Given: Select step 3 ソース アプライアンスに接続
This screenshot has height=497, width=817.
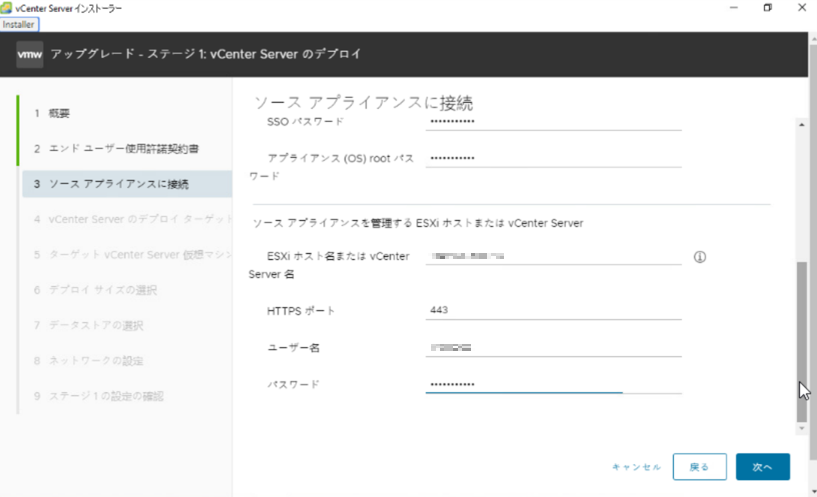Looking at the screenshot, I should pos(118,184).
